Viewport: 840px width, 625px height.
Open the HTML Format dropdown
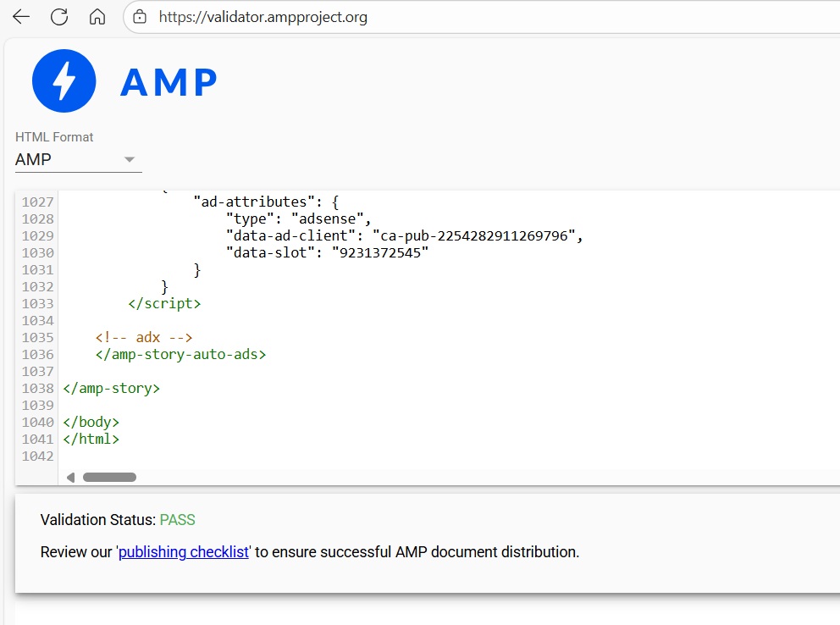click(x=78, y=159)
